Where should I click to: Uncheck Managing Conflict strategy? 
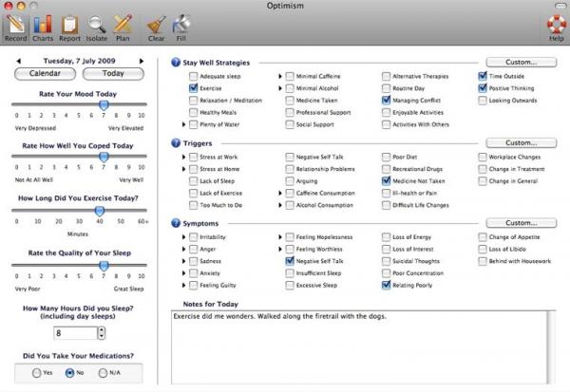pyautogui.click(x=386, y=101)
